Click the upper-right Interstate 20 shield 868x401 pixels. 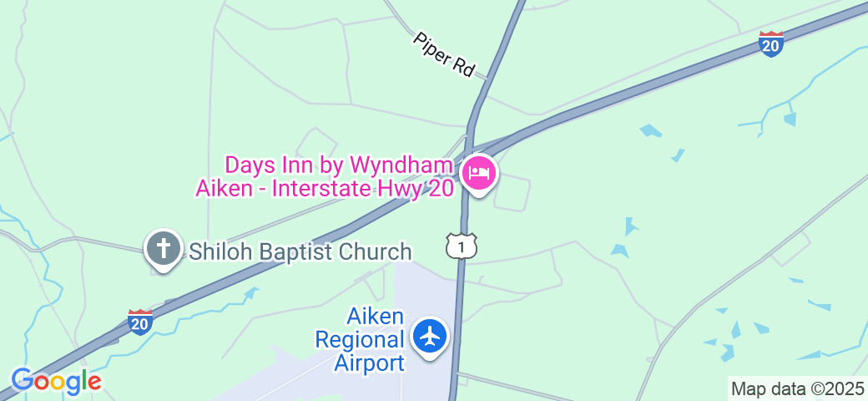771,43
